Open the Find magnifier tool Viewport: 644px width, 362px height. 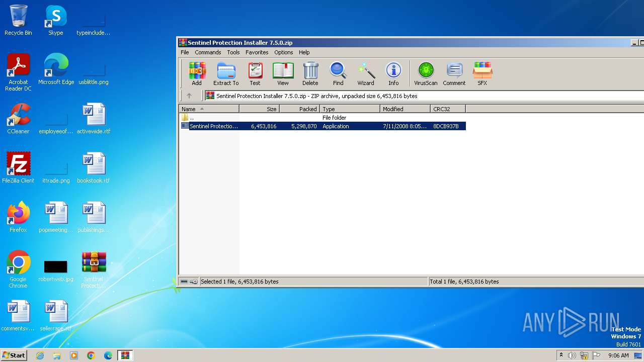pos(338,74)
